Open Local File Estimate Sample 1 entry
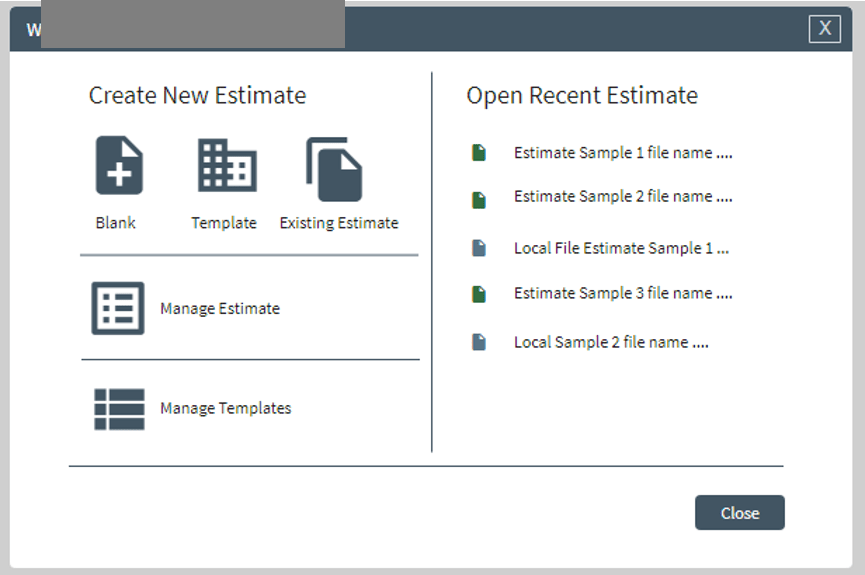Image resolution: width=865 pixels, height=575 pixels. (x=621, y=248)
